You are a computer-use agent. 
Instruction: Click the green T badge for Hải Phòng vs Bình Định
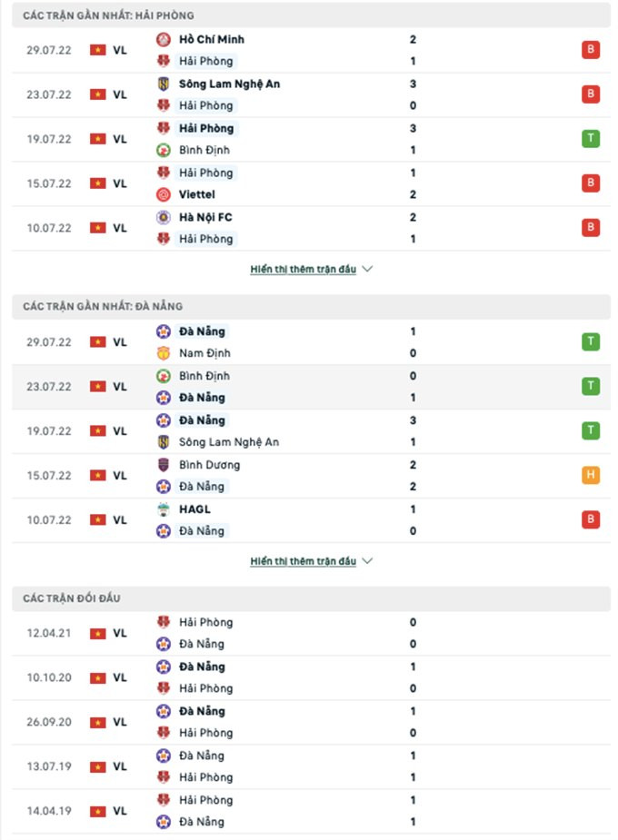coord(591,139)
